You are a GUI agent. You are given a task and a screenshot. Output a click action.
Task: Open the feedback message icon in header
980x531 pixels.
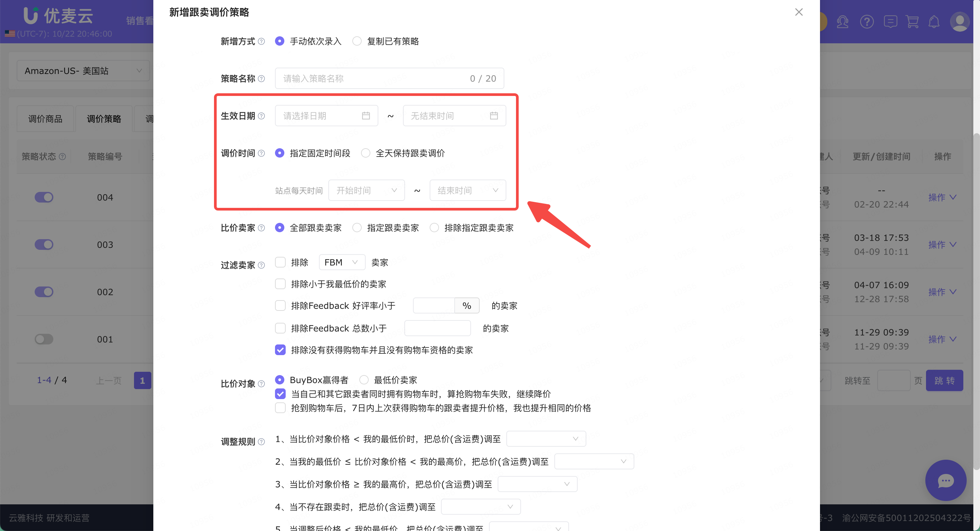click(x=890, y=22)
